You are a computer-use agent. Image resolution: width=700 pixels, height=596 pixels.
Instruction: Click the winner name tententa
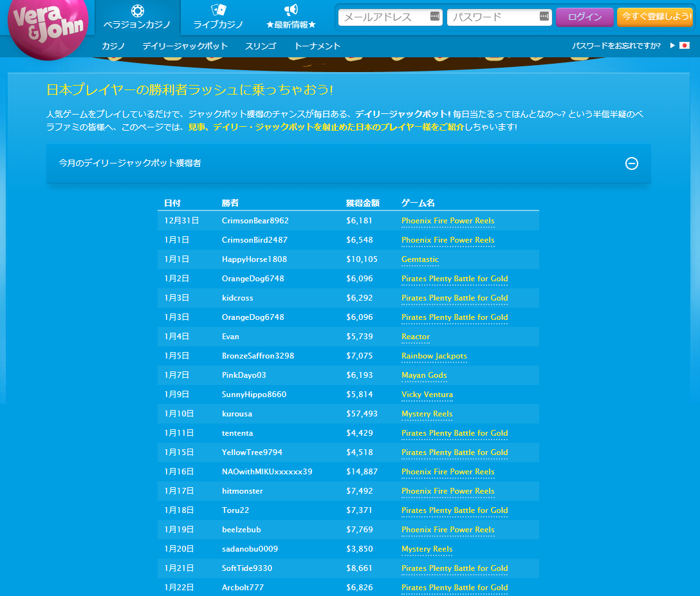coord(237,433)
